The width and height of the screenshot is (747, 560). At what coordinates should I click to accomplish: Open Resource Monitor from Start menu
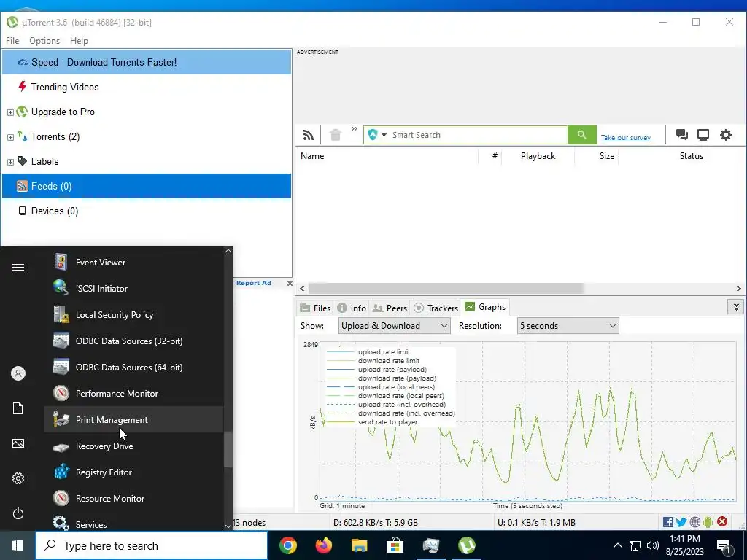[133, 499]
